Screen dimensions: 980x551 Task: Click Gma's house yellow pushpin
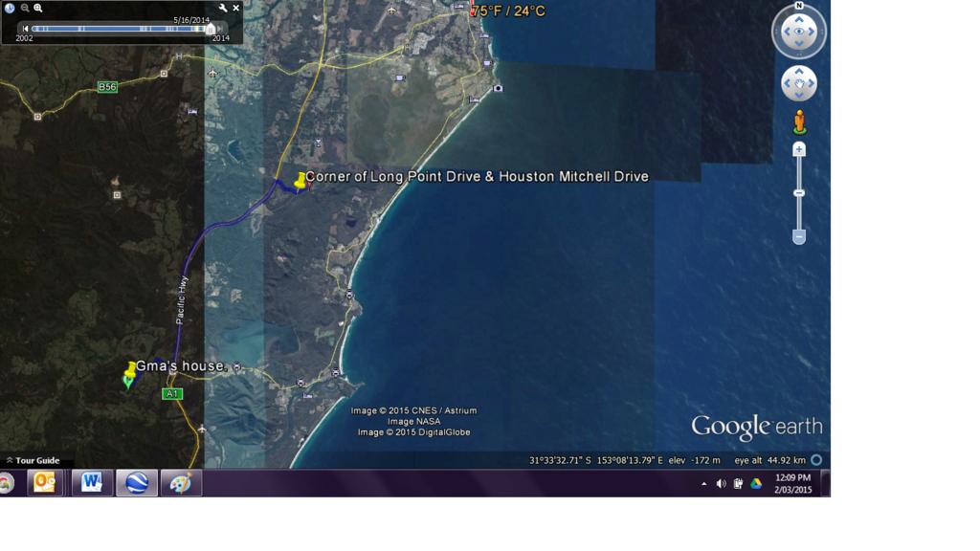coord(131,369)
